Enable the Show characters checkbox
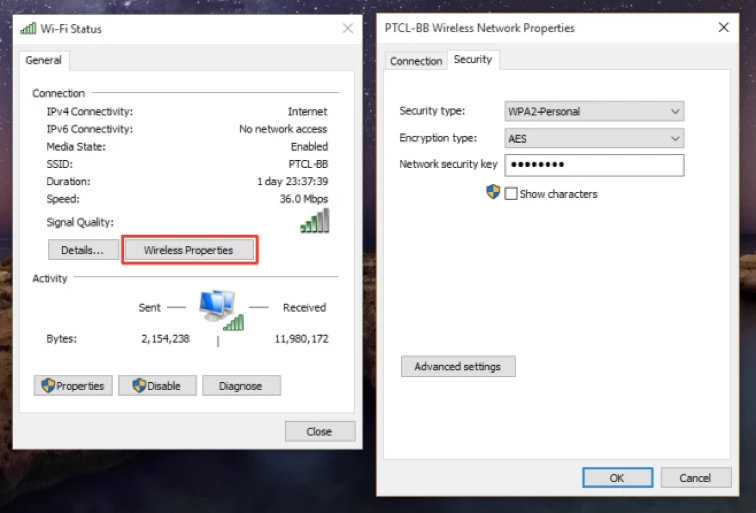Screen dimensions: 756x513 click(511, 194)
